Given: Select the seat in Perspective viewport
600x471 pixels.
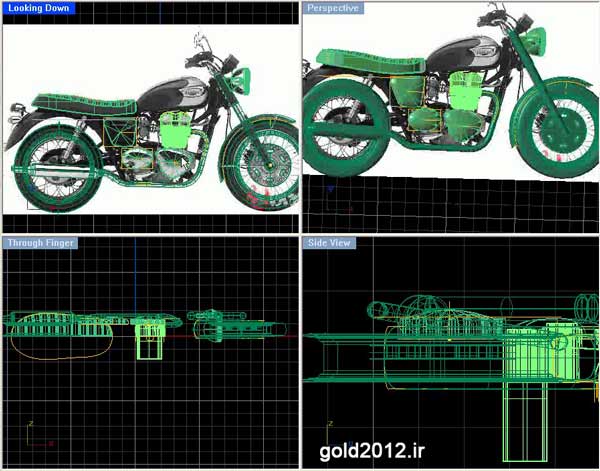Looking at the screenshot, I should pyautogui.click(x=375, y=67).
